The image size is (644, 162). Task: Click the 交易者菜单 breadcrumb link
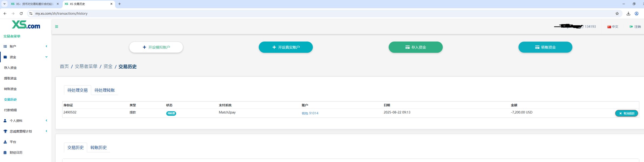(86, 66)
